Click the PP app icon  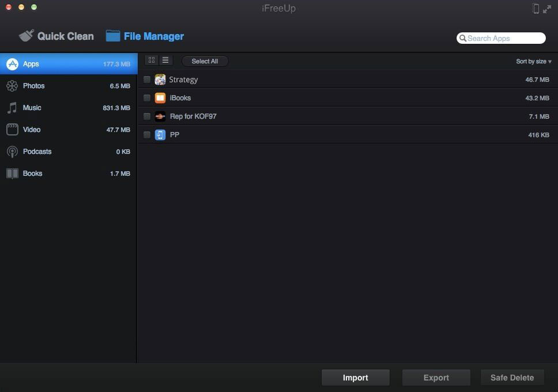[160, 135]
